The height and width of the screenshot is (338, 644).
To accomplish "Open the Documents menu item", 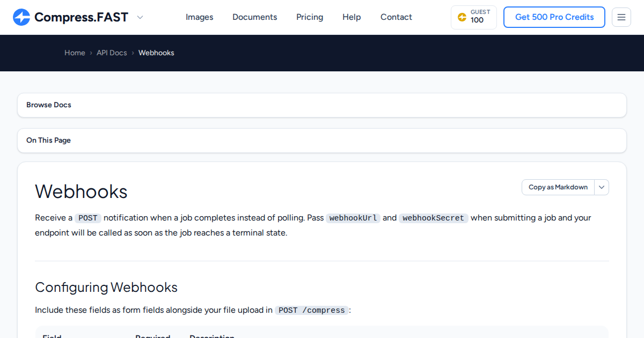I will (x=255, y=17).
